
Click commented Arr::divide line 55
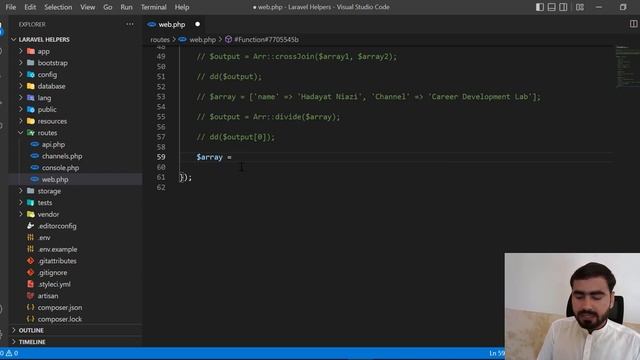tap(268, 117)
